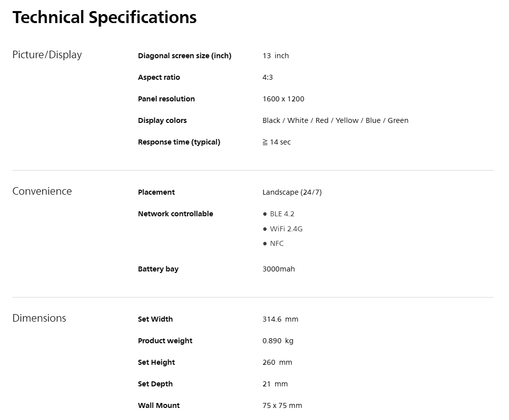Screen dimensions: 509x420
Task: Click the Technical Specifications heading
Action: pos(104,18)
